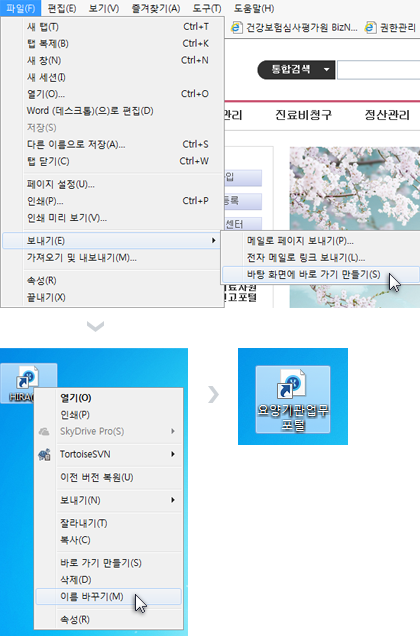Choose 잘라내기(T) in context menu
The image size is (420, 636).
click(109, 523)
